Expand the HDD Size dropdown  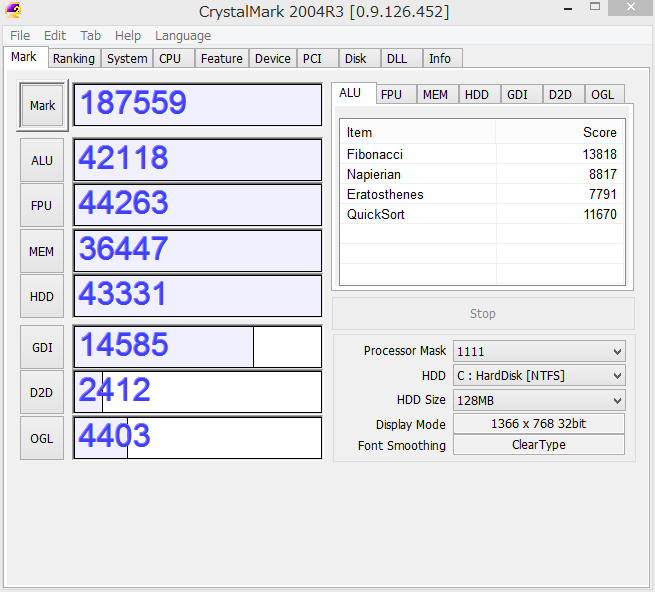tap(539, 401)
